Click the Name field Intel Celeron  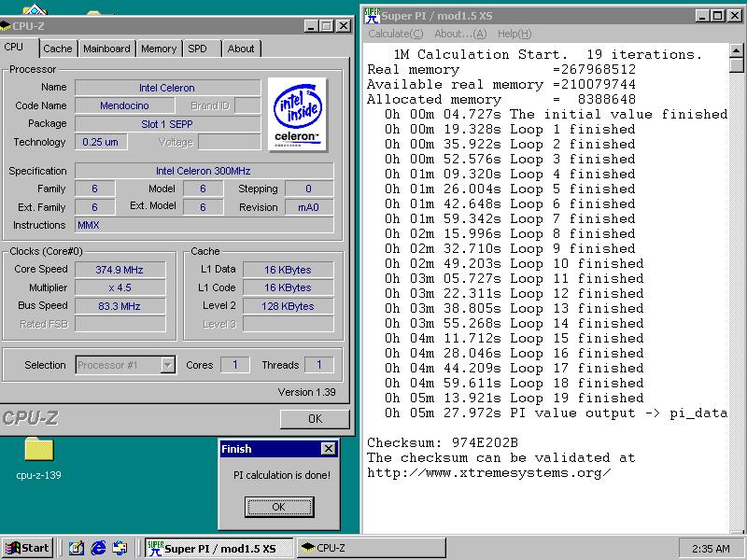(x=167, y=88)
